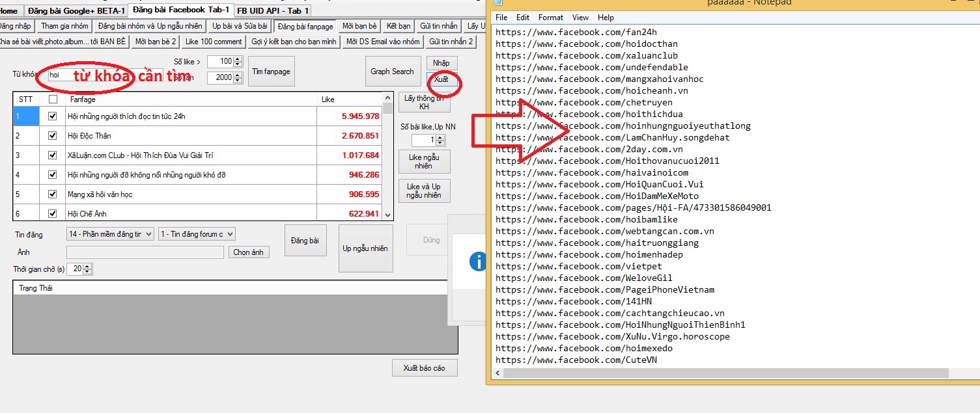Click the Like ngẫu nhiên button
This screenshot has height=413, width=980.
[x=424, y=161]
